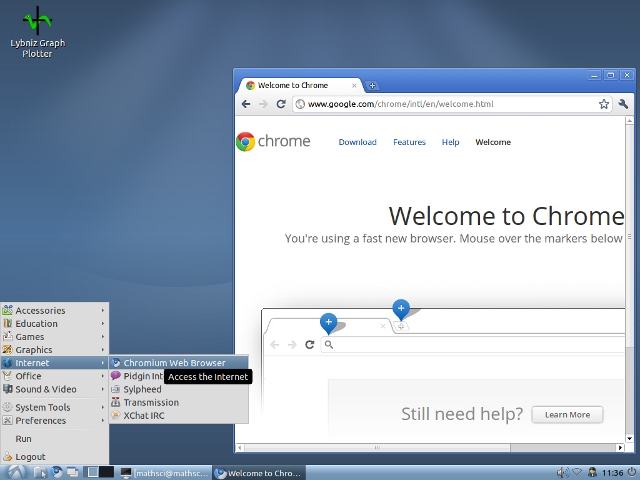
Task: Click the blue plus marker over the tab
Action: [x=329, y=322]
